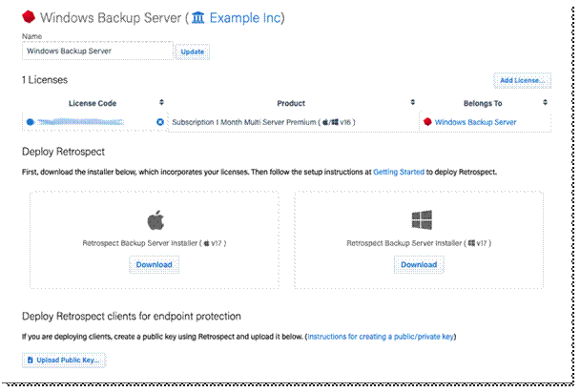580x392 pixels.
Task: Click the Add License button
Action: tap(523, 80)
